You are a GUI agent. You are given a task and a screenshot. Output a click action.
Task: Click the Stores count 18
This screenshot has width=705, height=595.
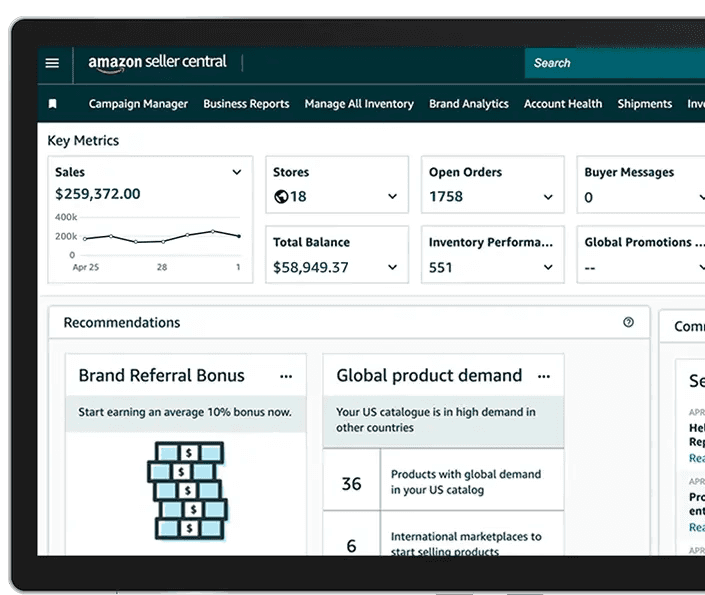(298, 197)
